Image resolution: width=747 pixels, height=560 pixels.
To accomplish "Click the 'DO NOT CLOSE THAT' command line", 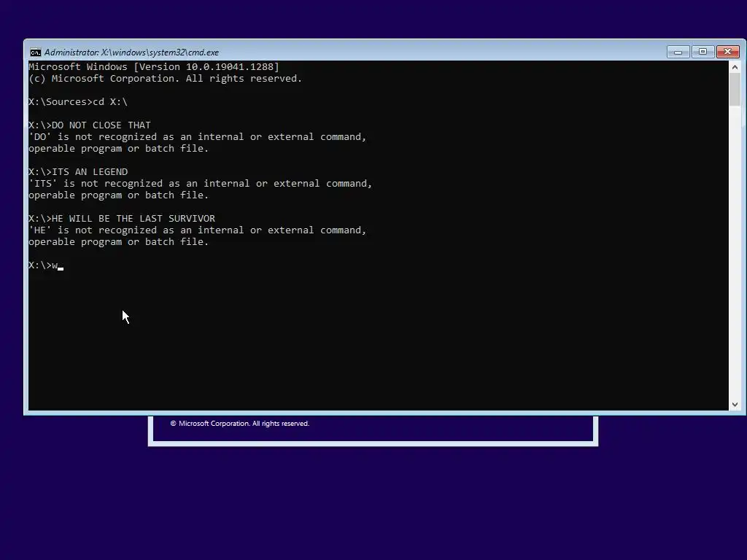I will (x=90, y=125).
